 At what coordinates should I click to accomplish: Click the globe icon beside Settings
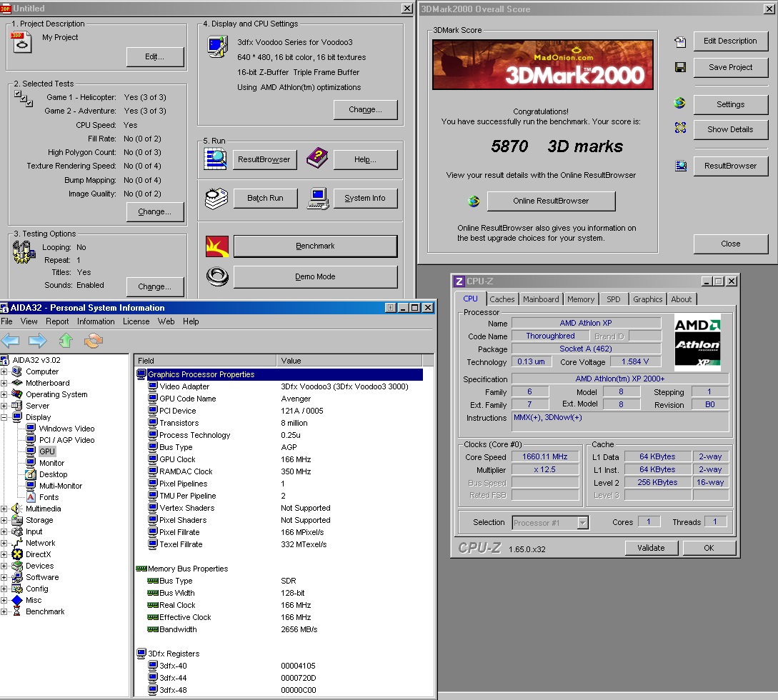point(679,103)
